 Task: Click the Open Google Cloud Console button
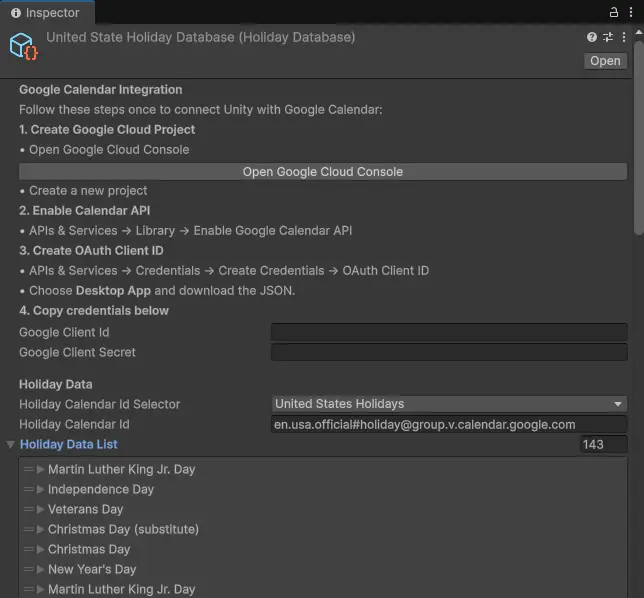click(323, 172)
